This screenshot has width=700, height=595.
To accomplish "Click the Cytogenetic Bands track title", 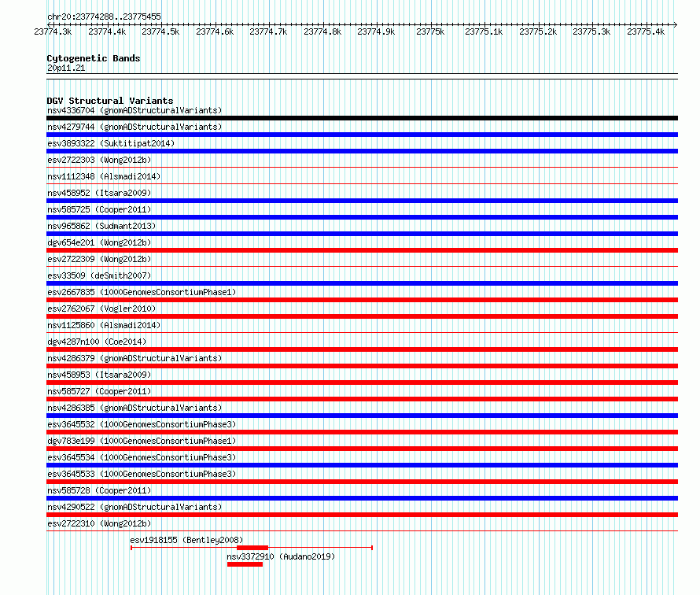I will [x=94, y=58].
